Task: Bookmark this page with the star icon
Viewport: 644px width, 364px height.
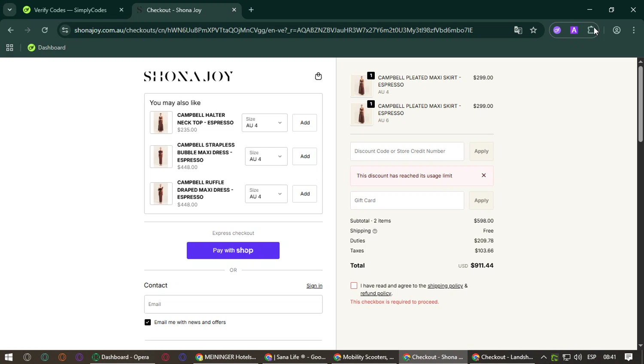Action: (533, 30)
